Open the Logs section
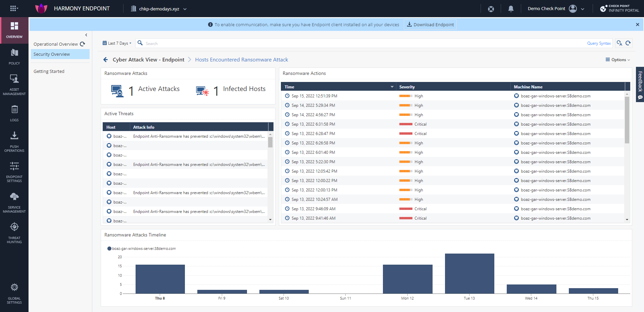This screenshot has height=312, width=644. (x=14, y=113)
